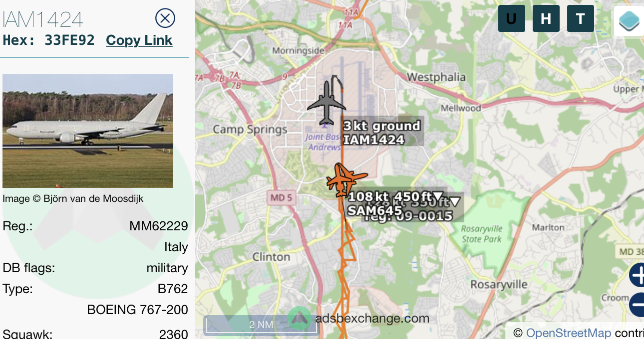Click the adsbexchange.com logo icon
The image size is (644, 339).
point(300,319)
